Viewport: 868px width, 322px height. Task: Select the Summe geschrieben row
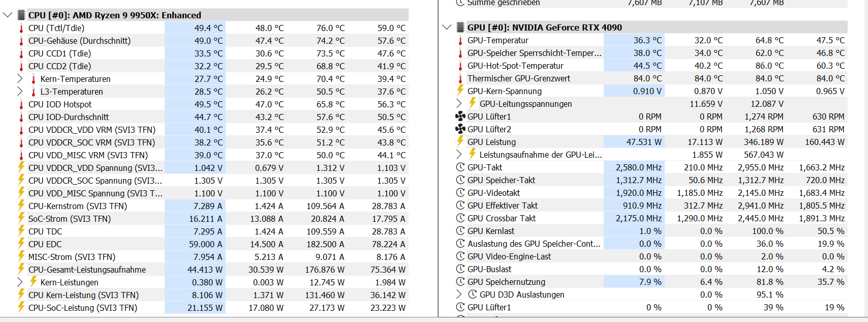(652, 3)
